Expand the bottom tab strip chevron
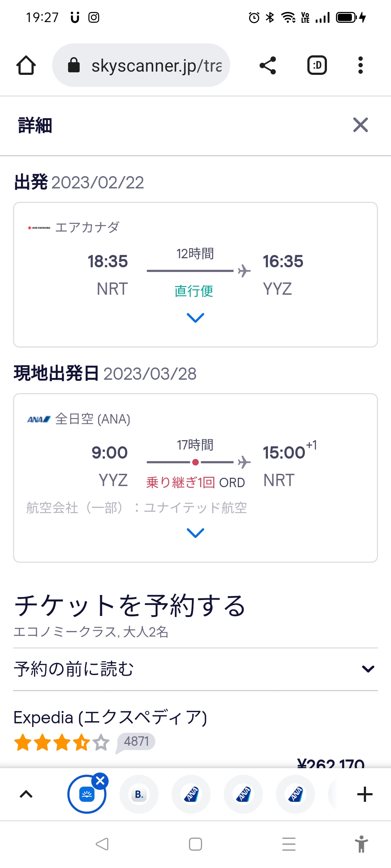The height and width of the screenshot is (868, 391). [x=26, y=794]
